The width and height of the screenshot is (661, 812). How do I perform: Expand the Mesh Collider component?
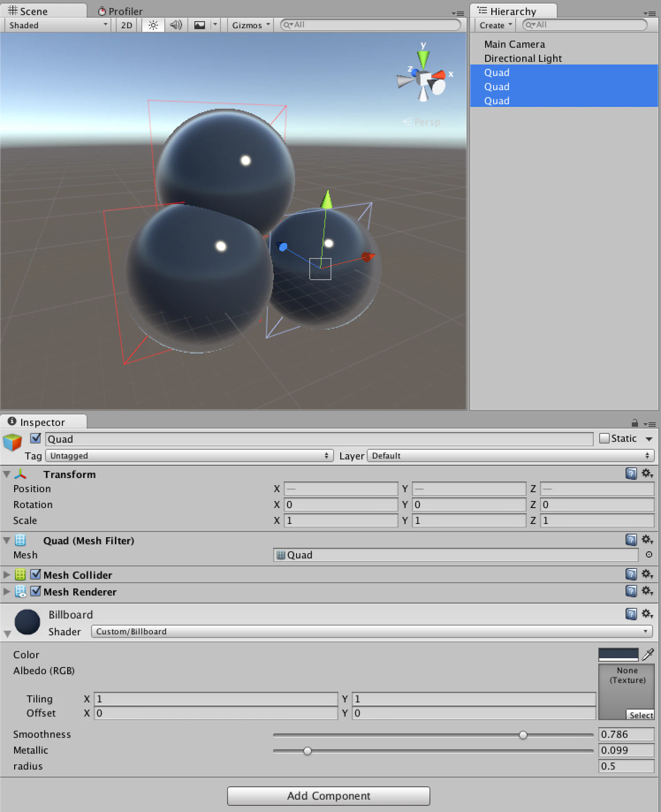(7, 574)
